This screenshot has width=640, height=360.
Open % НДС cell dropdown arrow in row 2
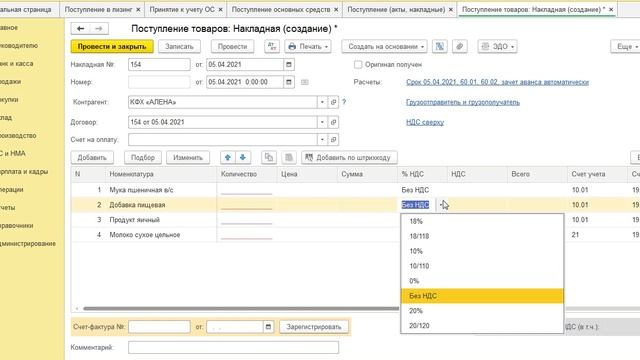tap(442, 205)
